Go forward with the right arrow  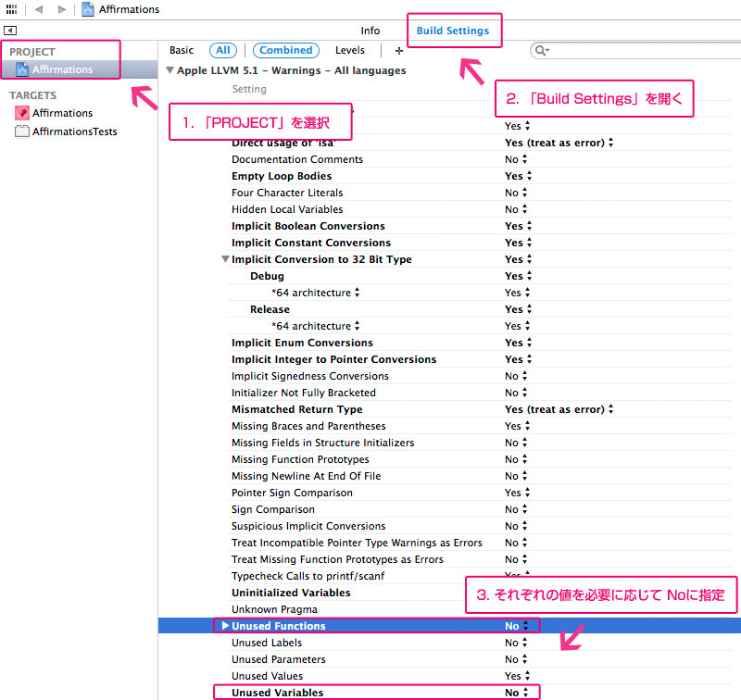61,9
